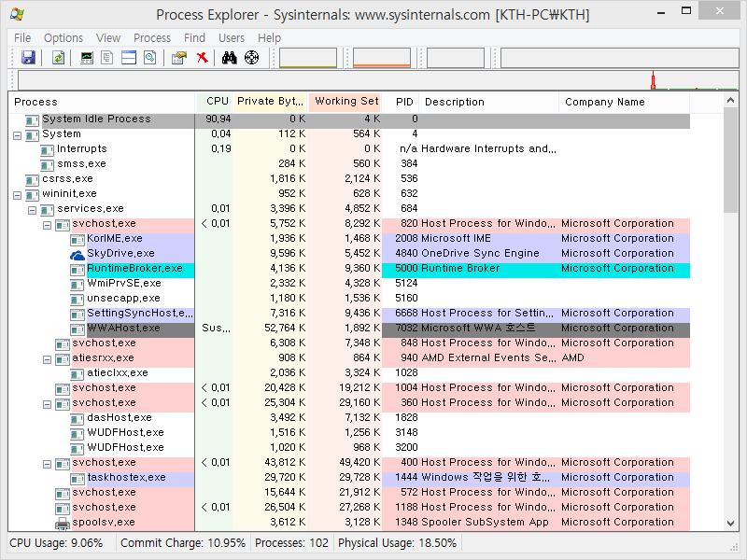Select the SettingSyncHost process row
The width and height of the screenshot is (747, 560).
(x=349, y=314)
